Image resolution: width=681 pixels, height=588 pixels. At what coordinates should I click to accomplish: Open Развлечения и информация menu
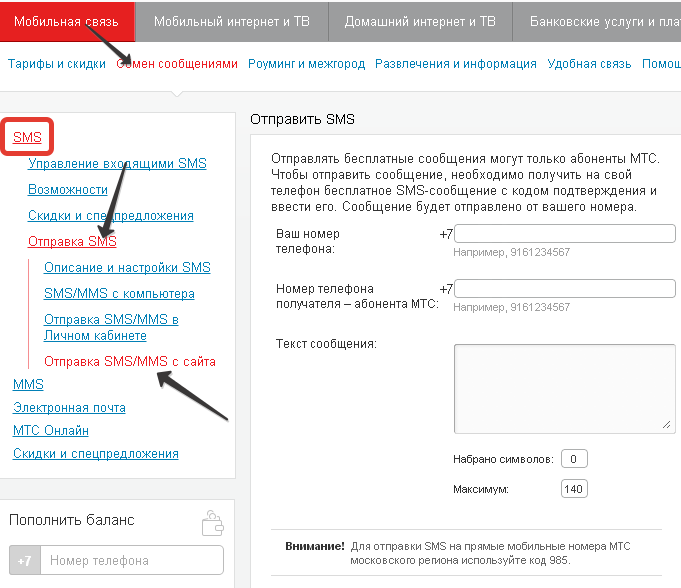456,64
